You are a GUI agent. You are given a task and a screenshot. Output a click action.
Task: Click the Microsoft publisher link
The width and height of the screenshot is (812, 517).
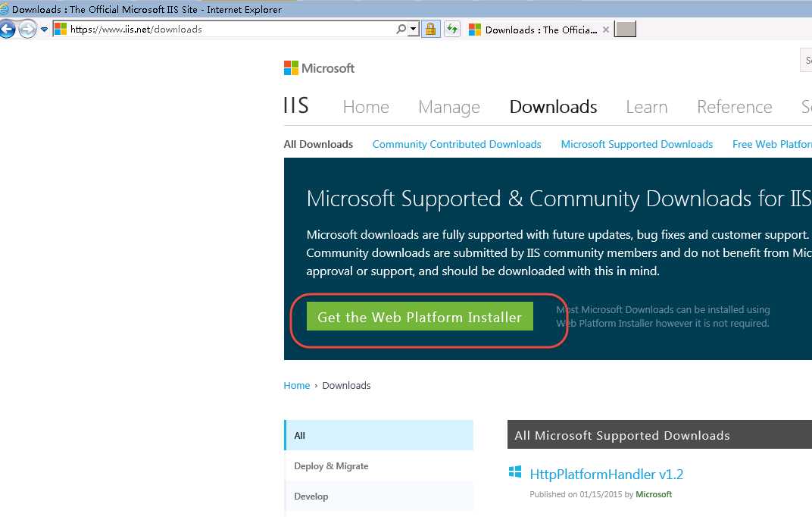(654, 494)
